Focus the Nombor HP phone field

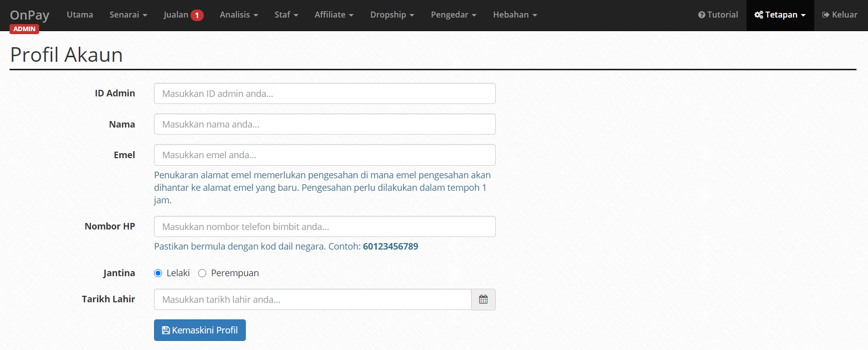point(325,226)
